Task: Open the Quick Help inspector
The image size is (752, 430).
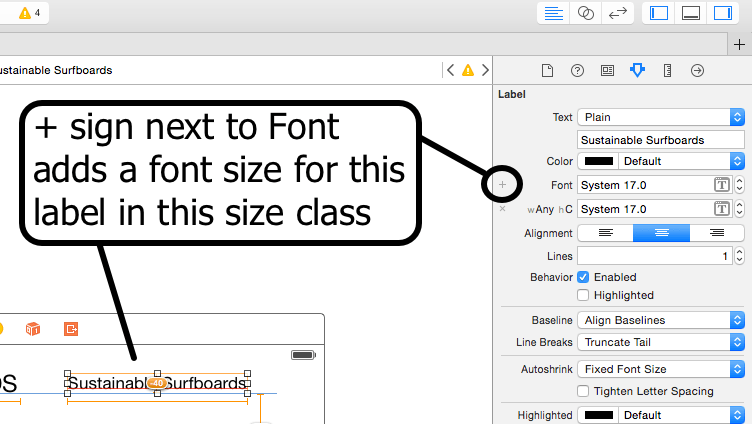Action: point(577,70)
